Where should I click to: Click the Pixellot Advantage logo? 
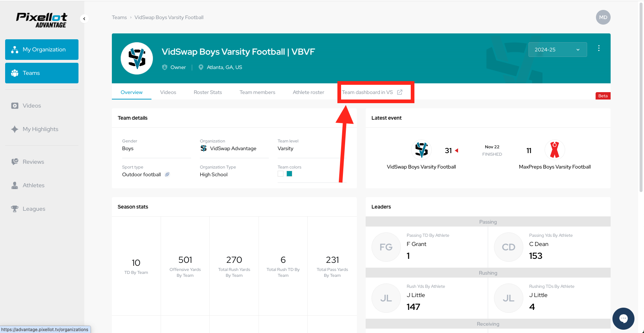click(x=41, y=20)
